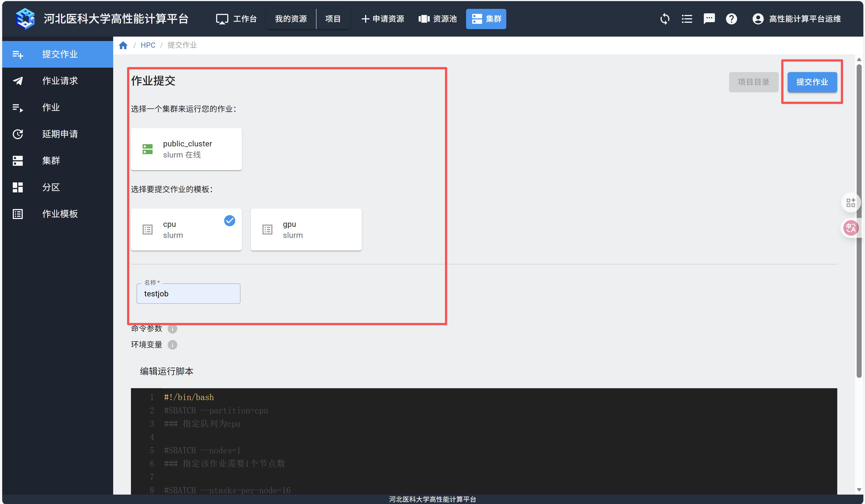This screenshot has height=504, width=865.
Task: Click the HPC breadcrumb link
Action: tap(148, 45)
